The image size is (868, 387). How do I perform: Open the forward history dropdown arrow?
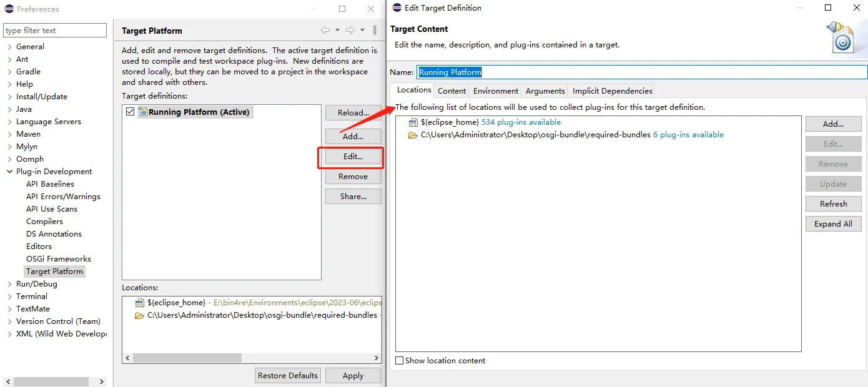coord(362,30)
